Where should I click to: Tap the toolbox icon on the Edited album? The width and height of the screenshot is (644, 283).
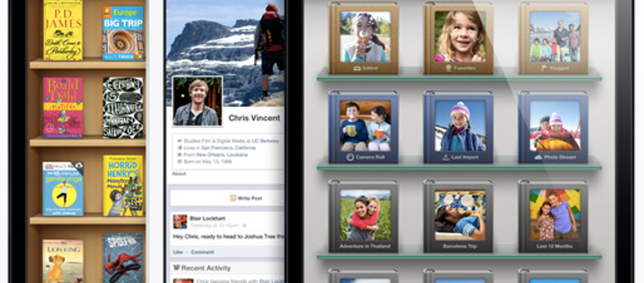coord(357,68)
